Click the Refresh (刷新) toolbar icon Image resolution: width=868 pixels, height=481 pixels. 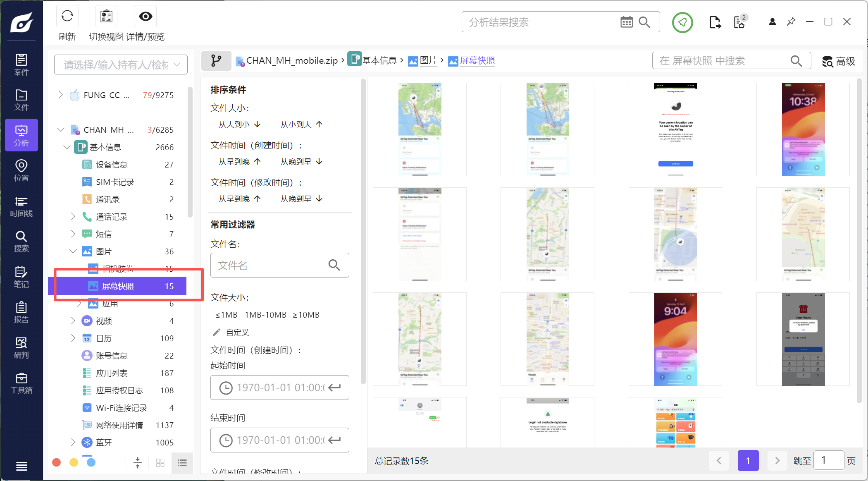pyautogui.click(x=67, y=17)
